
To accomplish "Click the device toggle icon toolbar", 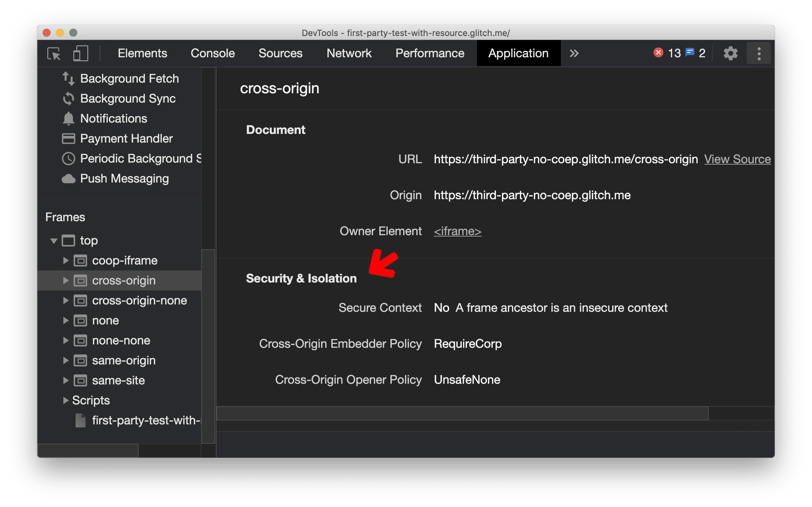I will (x=81, y=54).
